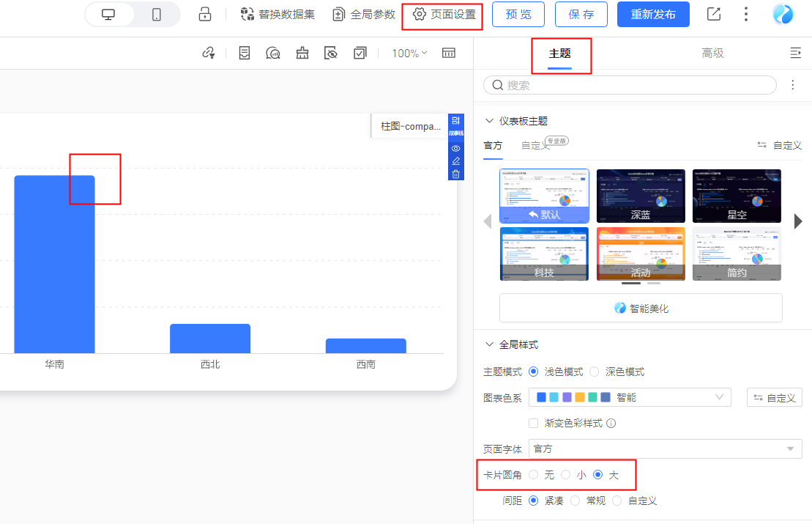Select 深色模式 dark theme mode
Image resolution: width=812 pixels, height=524 pixels.
[x=595, y=372]
